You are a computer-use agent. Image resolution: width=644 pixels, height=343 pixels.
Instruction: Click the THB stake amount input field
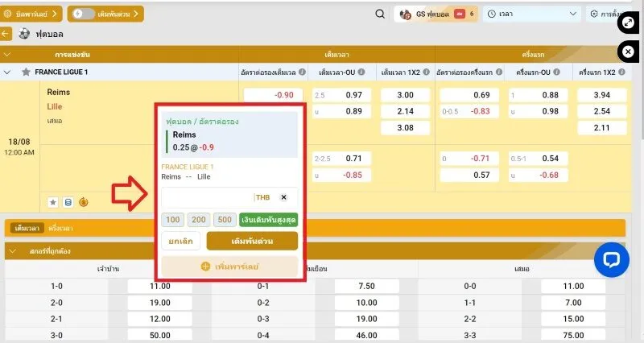click(208, 197)
